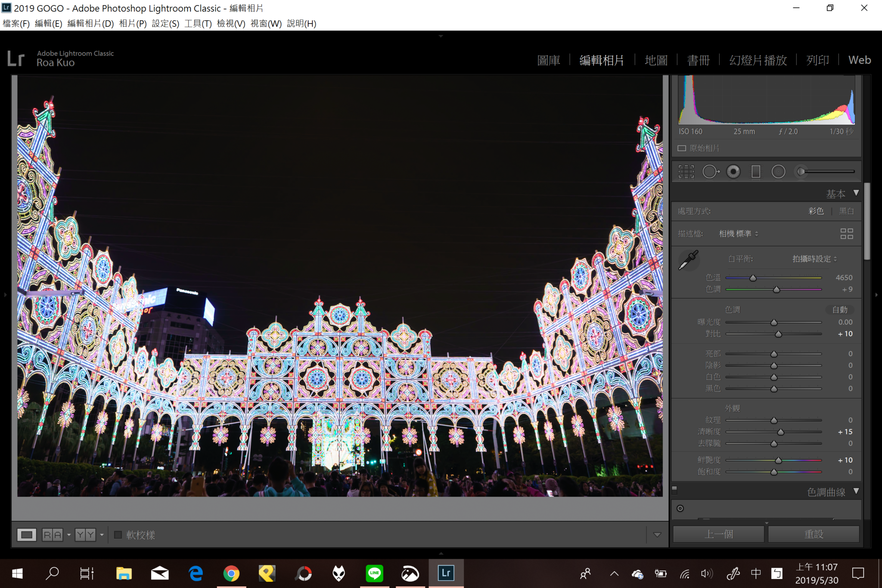This screenshot has width=882, height=588.
Task: Open Chrome from the taskbar
Action: click(x=231, y=573)
